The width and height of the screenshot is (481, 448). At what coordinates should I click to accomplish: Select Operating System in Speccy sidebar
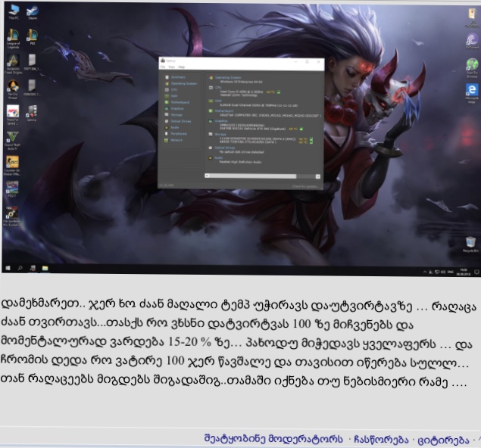click(x=181, y=83)
